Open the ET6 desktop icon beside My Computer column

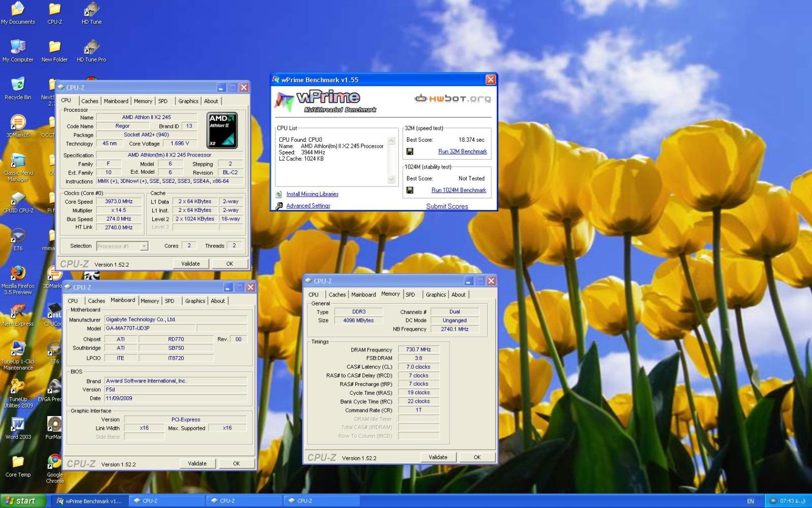(x=18, y=239)
